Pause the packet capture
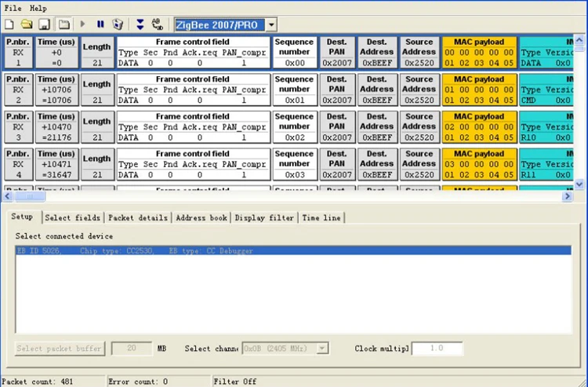Screen dimensions: 588x387 click(100, 24)
